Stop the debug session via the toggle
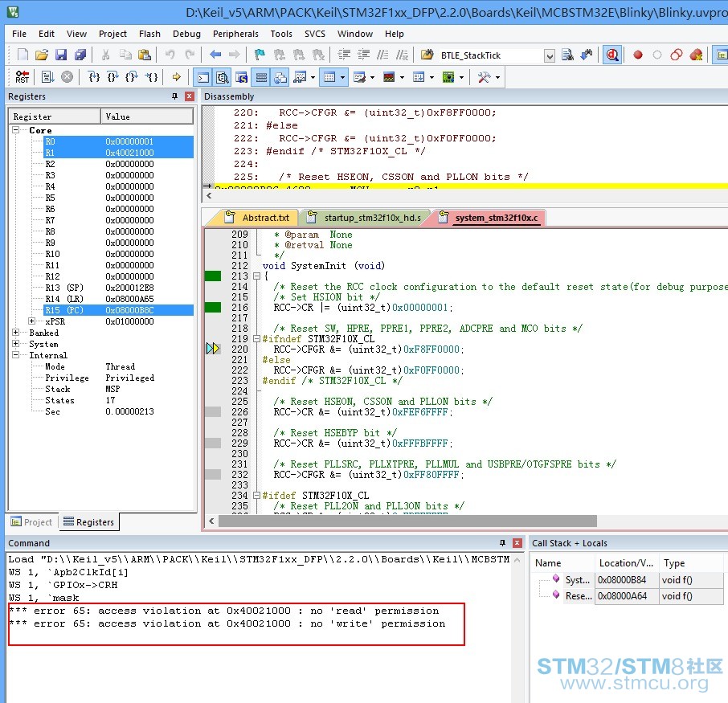Viewport: 728px width, 703px height. pyautogui.click(x=612, y=55)
